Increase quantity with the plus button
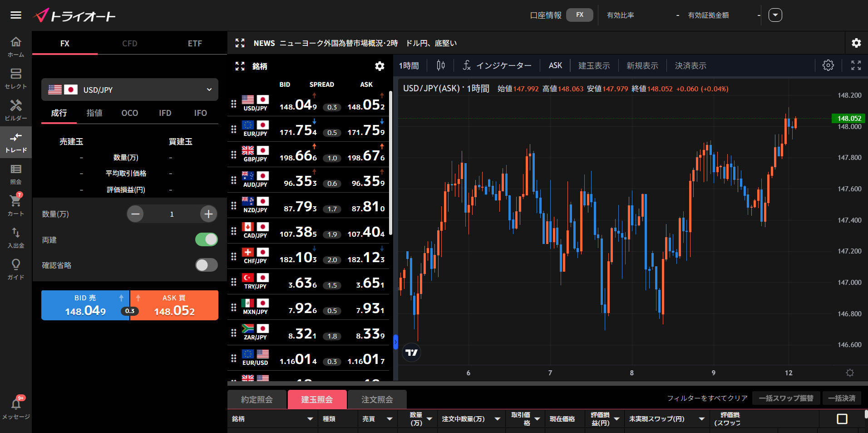 (x=208, y=214)
